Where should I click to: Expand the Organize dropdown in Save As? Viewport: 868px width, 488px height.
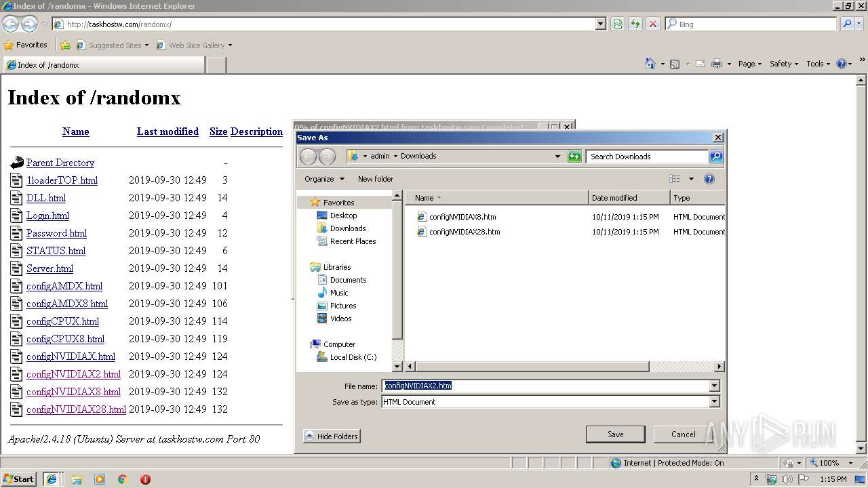[324, 179]
